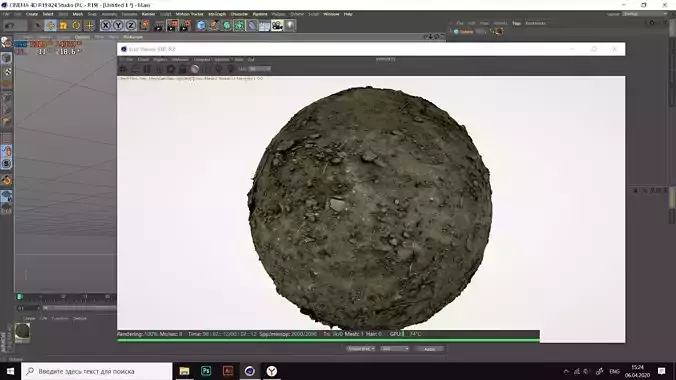Click the Apply button
Screen dimensions: 676x380
tap(430, 349)
